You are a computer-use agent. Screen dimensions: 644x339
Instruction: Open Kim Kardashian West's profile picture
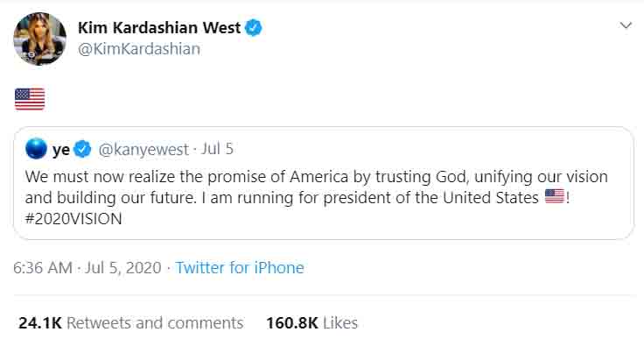[39, 39]
